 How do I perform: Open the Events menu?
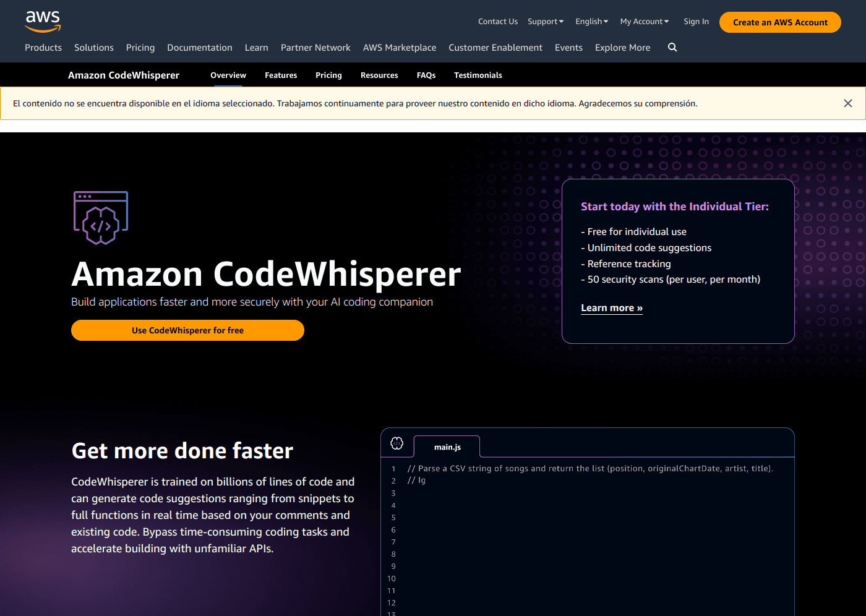tap(568, 48)
